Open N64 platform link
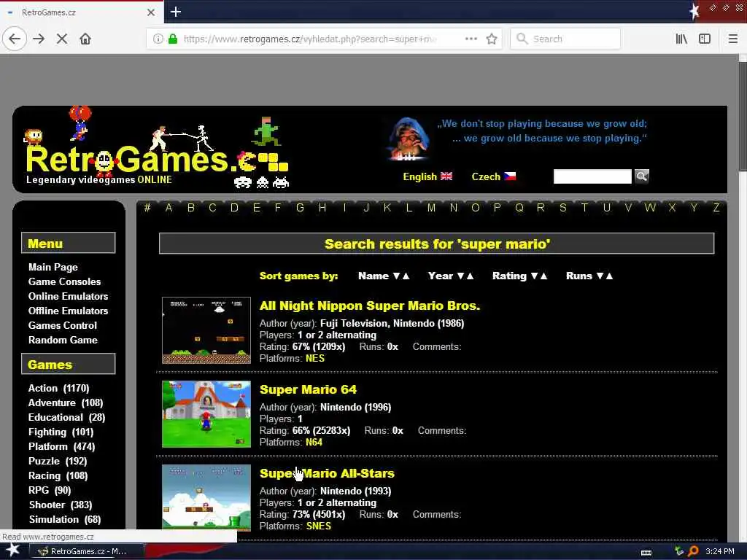The width and height of the screenshot is (747, 560). pyautogui.click(x=314, y=443)
